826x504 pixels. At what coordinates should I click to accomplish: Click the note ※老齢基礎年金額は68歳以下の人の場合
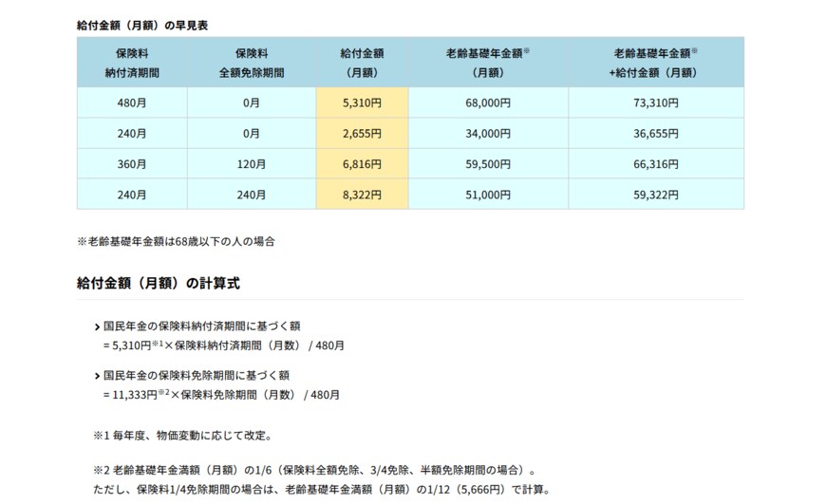click(176, 242)
